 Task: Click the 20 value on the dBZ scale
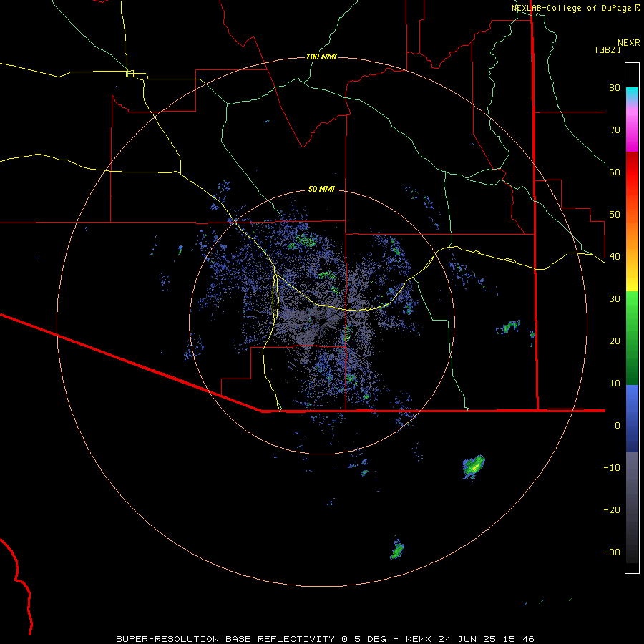[615, 341]
